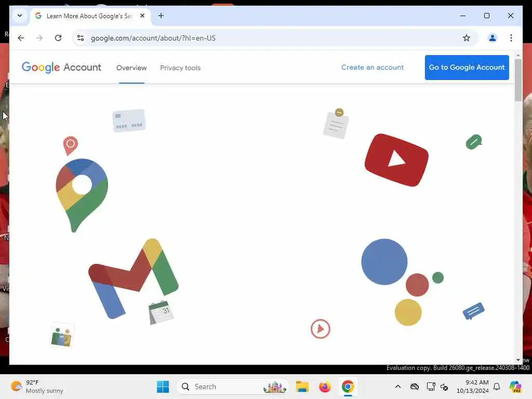Open File Explorer from taskbar
Viewport: 532px width, 399px height.
tap(302, 387)
